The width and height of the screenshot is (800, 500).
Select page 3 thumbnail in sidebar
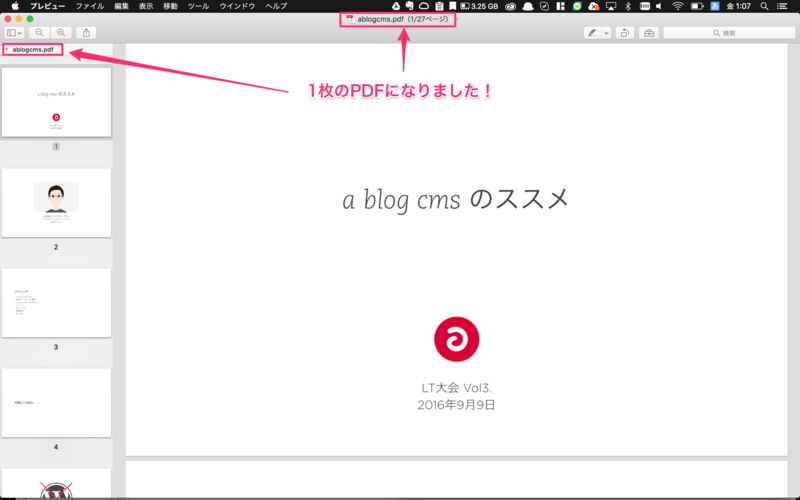56,303
